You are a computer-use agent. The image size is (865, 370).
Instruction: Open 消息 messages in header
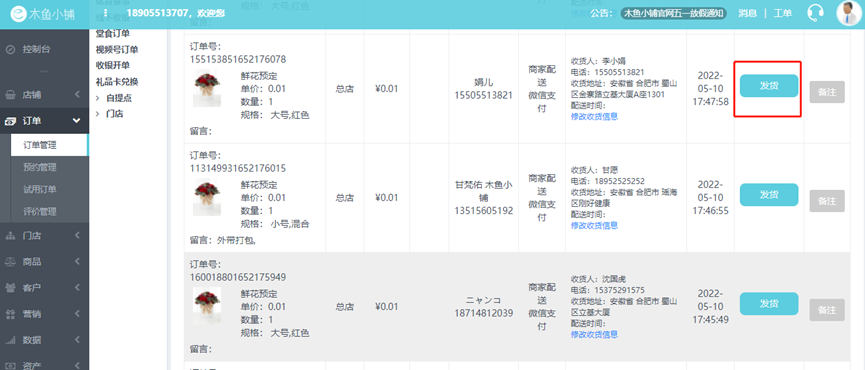(747, 13)
